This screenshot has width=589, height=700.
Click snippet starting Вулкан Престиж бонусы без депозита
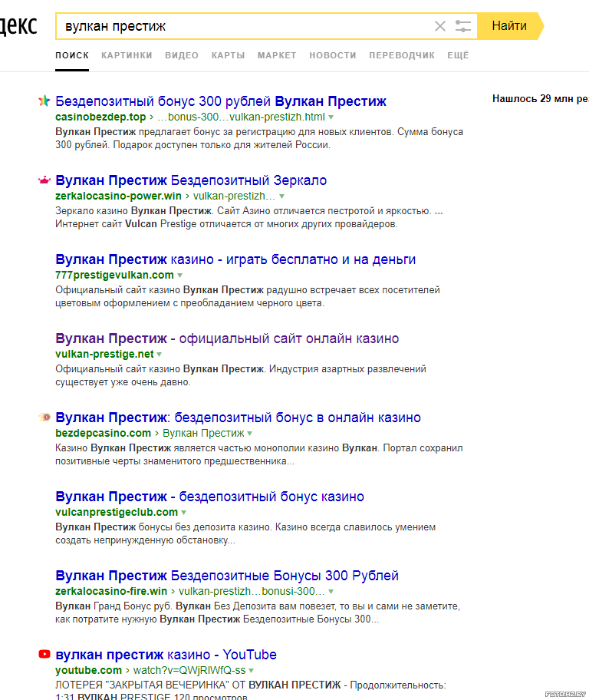click(245, 533)
